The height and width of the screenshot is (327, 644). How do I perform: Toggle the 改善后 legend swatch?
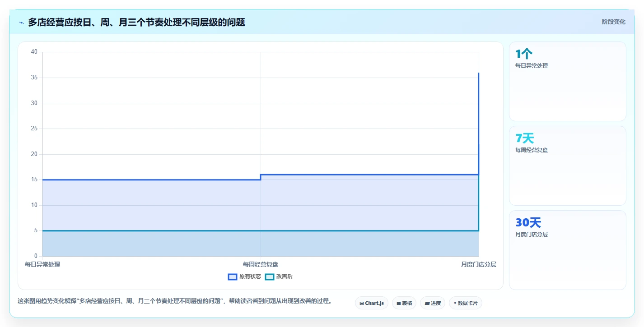click(270, 276)
